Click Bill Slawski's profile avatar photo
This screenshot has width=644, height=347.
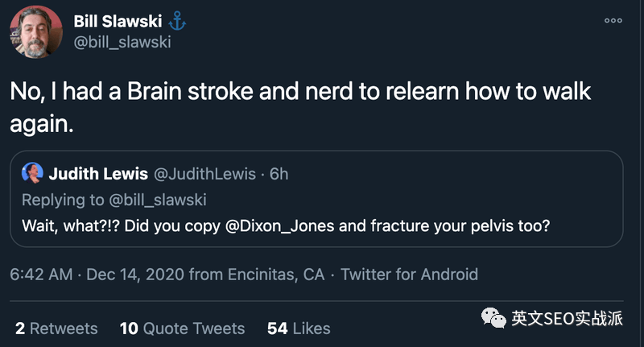(x=35, y=32)
